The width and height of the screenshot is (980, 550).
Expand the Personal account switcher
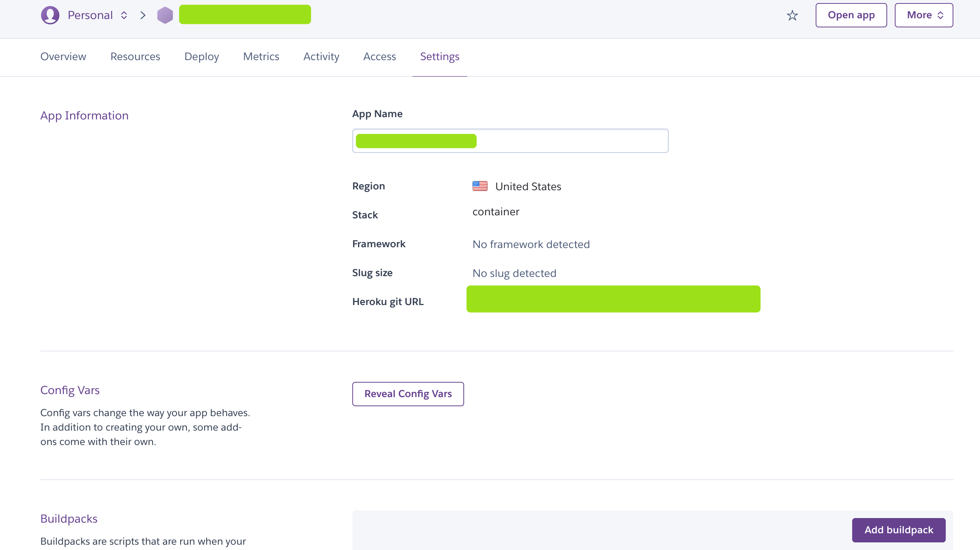(x=124, y=15)
